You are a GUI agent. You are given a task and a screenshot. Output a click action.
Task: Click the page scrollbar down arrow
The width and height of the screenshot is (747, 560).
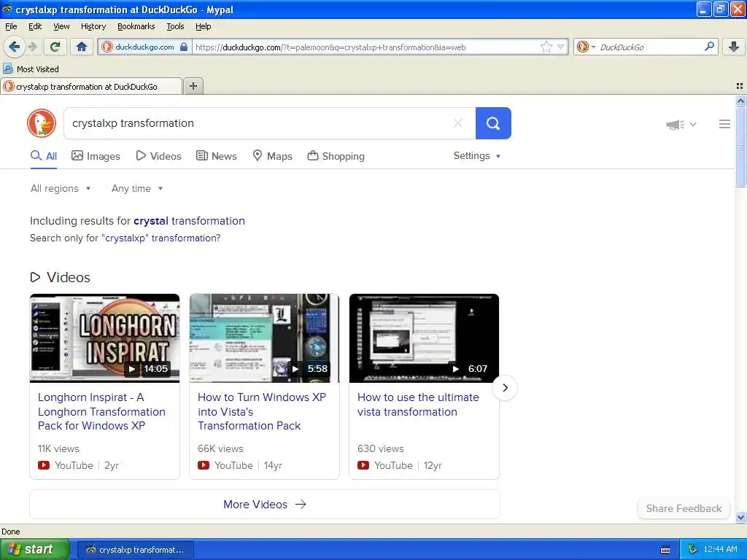click(x=740, y=517)
